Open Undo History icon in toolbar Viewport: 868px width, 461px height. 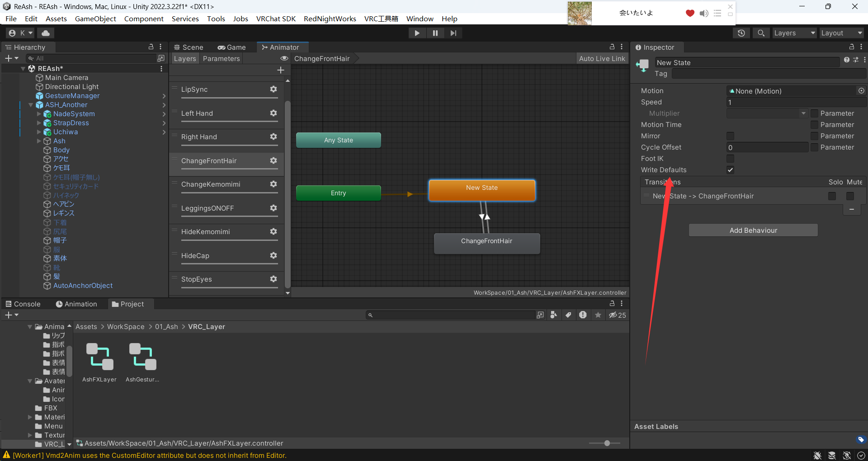click(x=741, y=33)
